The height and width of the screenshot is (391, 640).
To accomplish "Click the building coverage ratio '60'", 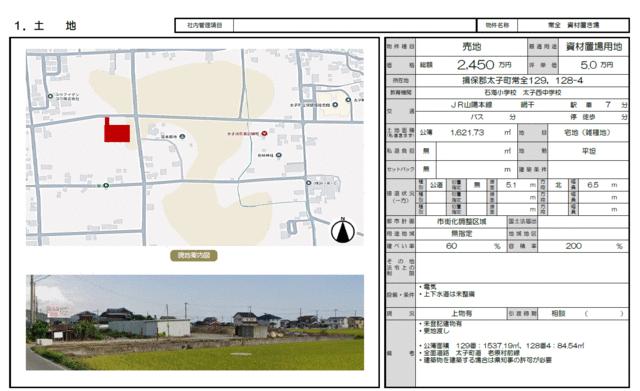I will pyautogui.click(x=451, y=246).
